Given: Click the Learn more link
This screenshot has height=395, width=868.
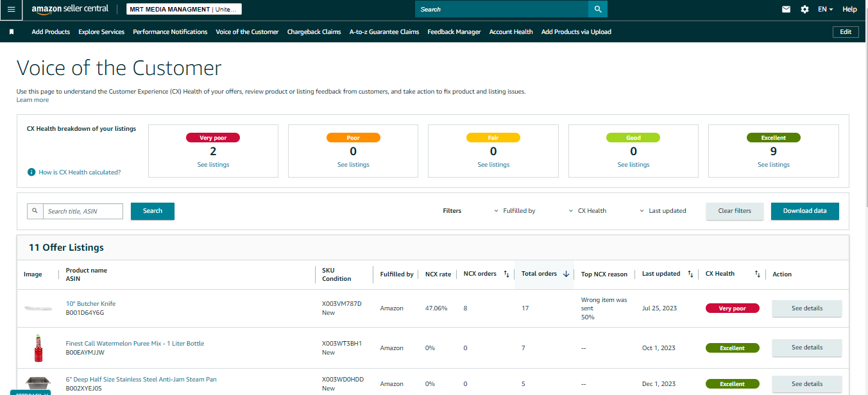Looking at the screenshot, I should coord(33,100).
